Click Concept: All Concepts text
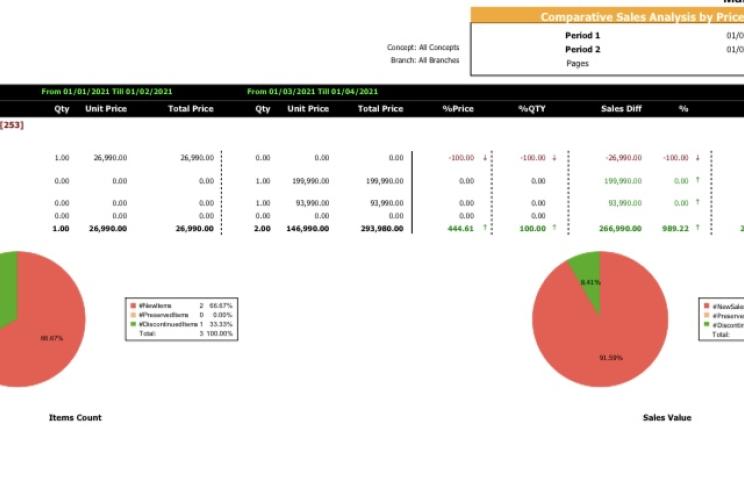 [x=423, y=47]
